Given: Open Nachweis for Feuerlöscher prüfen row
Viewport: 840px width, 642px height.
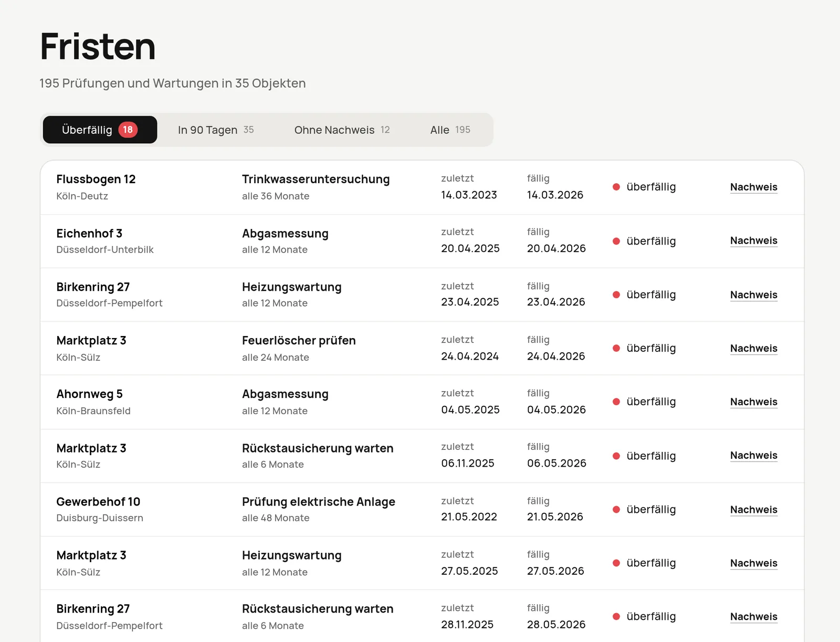Looking at the screenshot, I should click(753, 348).
